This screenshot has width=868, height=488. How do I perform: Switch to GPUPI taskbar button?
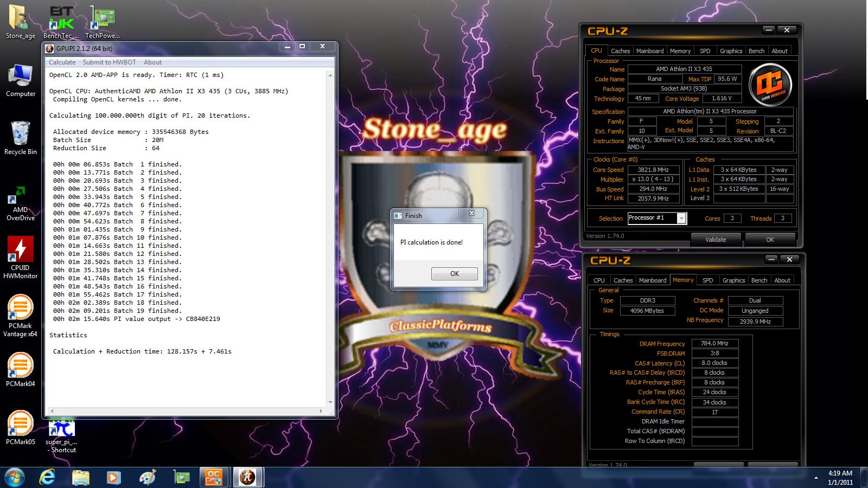click(248, 477)
